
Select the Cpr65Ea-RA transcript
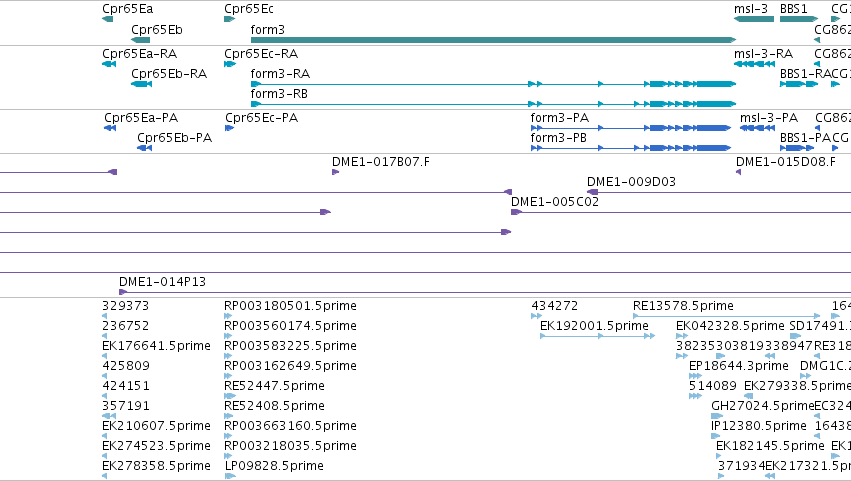tap(109, 64)
